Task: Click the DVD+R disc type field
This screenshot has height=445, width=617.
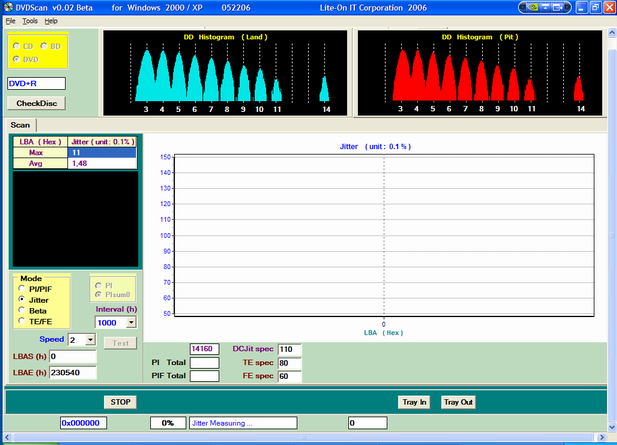Action: pyautogui.click(x=36, y=83)
